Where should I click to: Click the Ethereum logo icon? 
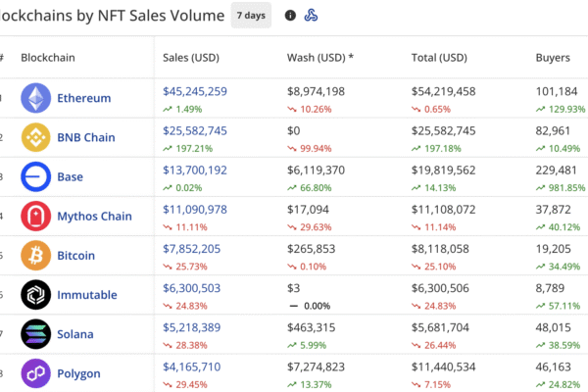coord(36,98)
